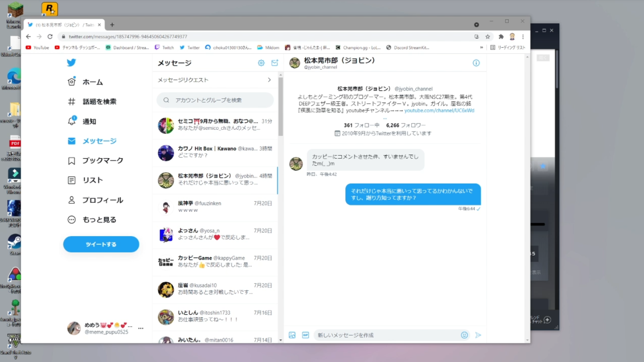
Task: Select the Grand Theft Auto V desktop icon
Action: [x=14, y=346]
